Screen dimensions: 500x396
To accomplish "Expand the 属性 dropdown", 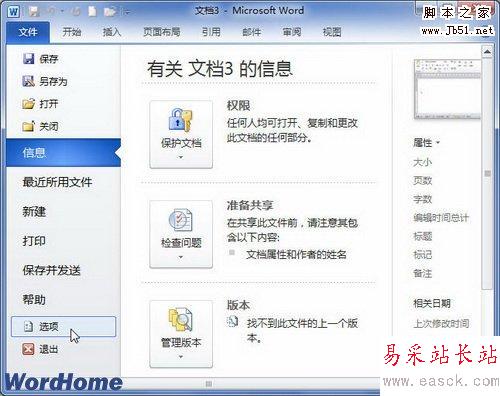I will pyautogui.click(x=427, y=143).
